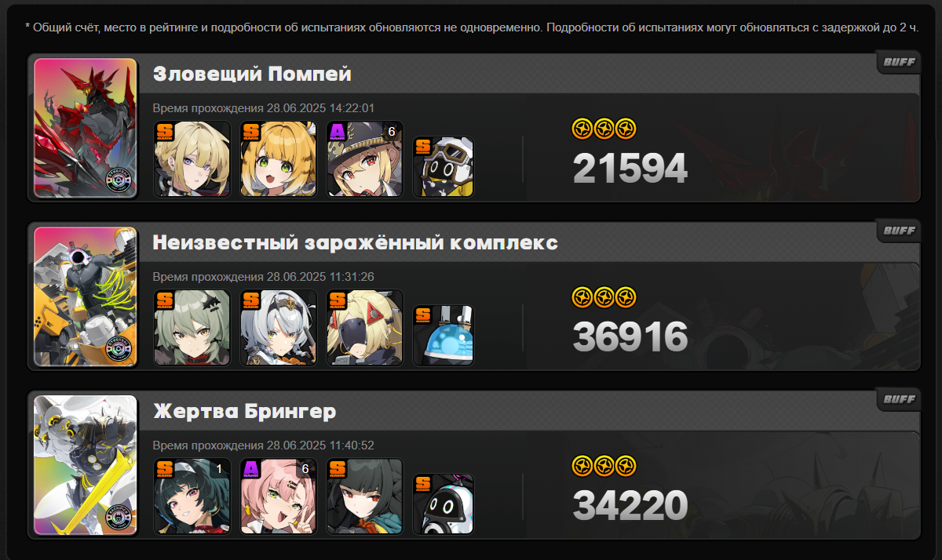Click first blonde agent in Помпей team

[192, 158]
